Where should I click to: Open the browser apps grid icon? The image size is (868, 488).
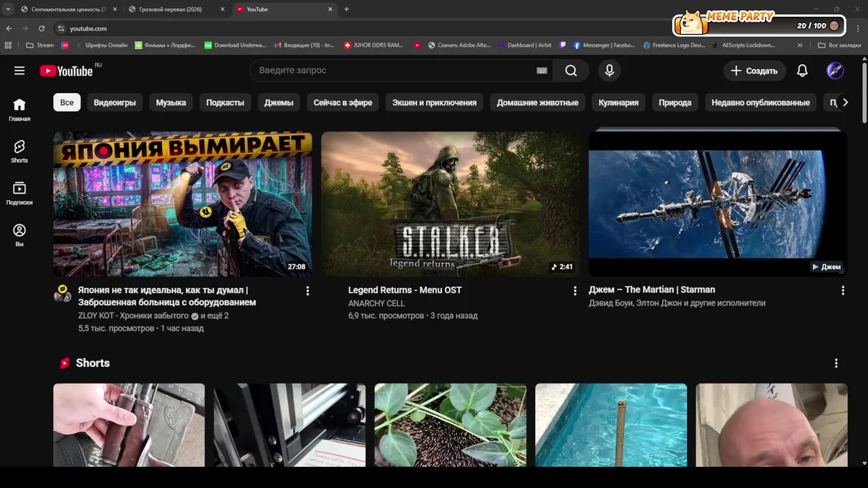[8, 45]
